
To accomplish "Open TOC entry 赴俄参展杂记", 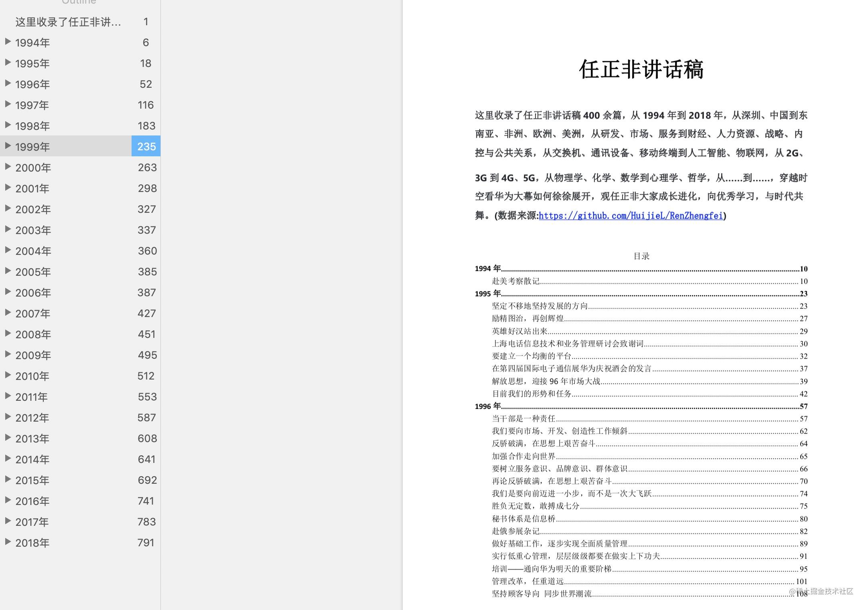I will (649, 531).
